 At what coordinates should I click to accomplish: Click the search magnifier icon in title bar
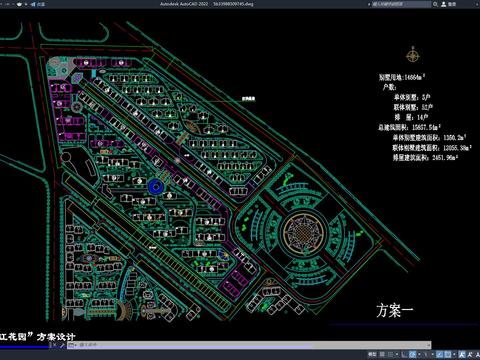point(435,4)
